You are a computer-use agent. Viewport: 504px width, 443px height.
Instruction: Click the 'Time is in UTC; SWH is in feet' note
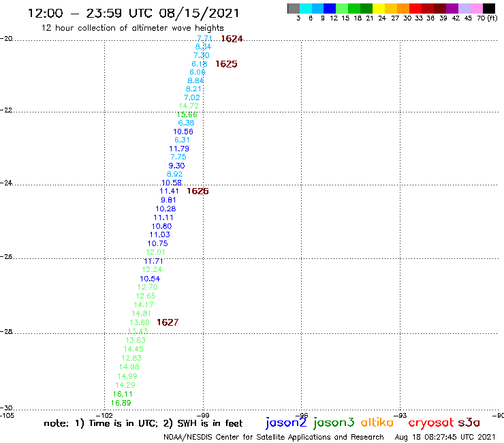tap(143, 423)
